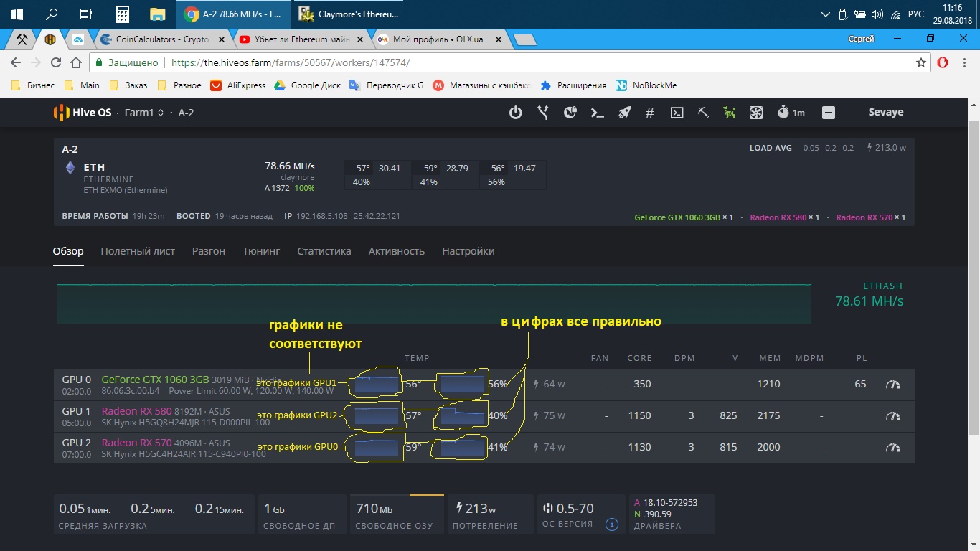
Task: Click the rocket flight sheet icon
Action: [624, 113]
